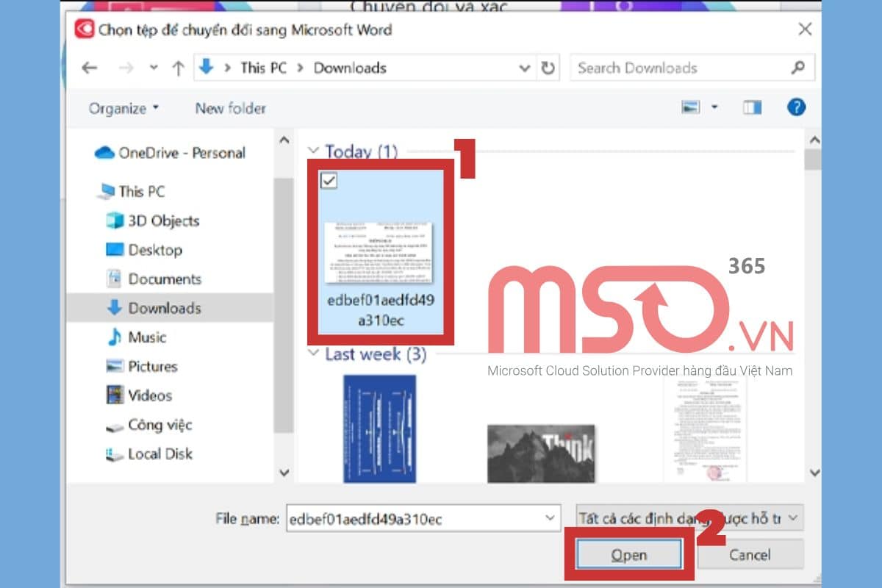The image size is (882, 588).
Task: Select the blue diagram image thumbnail
Action: pyautogui.click(x=379, y=429)
